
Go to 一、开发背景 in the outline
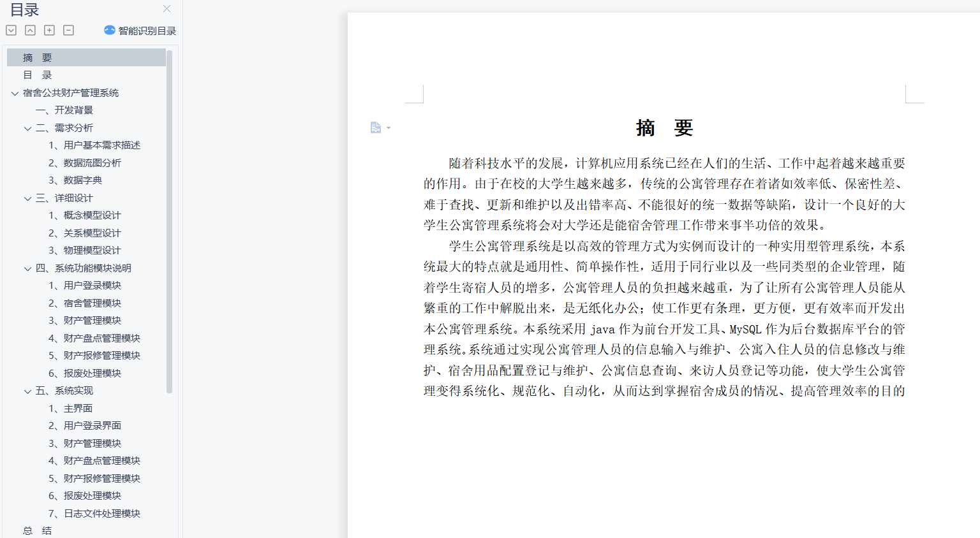[x=64, y=110]
